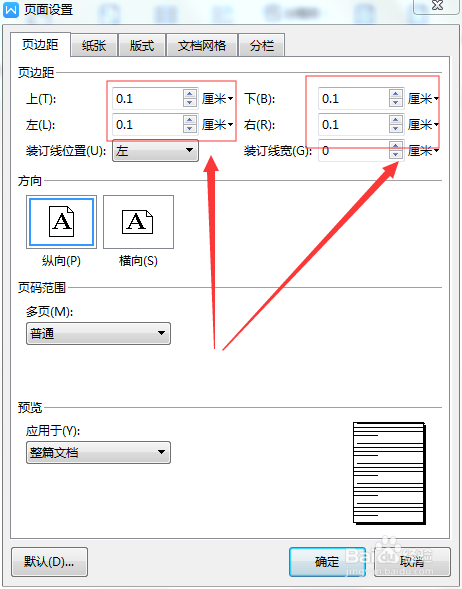Decrease the 下(B) margin with down arrow
Image resolution: width=462 pixels, height=589 pixels.
(396, 103)
